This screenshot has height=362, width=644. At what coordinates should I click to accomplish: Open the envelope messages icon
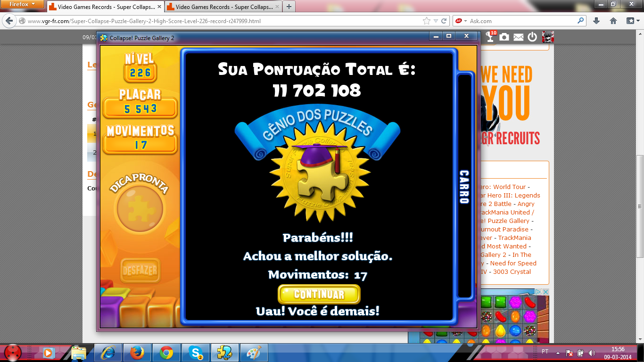coord(519,37)
